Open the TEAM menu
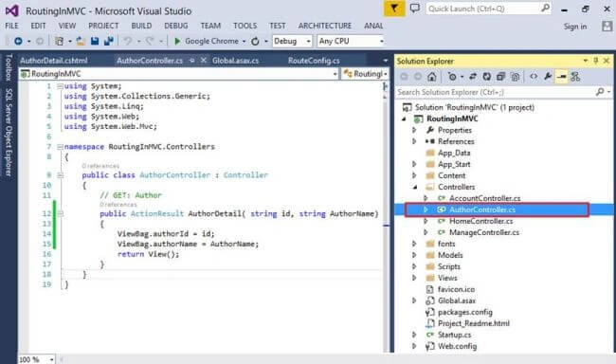The height and width of the screenshot is (364, 616). tap(210, 26)
